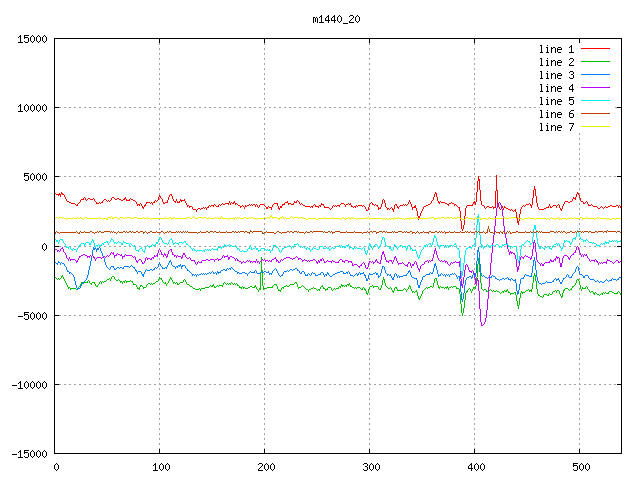Click the -15000 y-axis tick label
Viewport: 640px width, 480px height.
(x=29, y=454)
